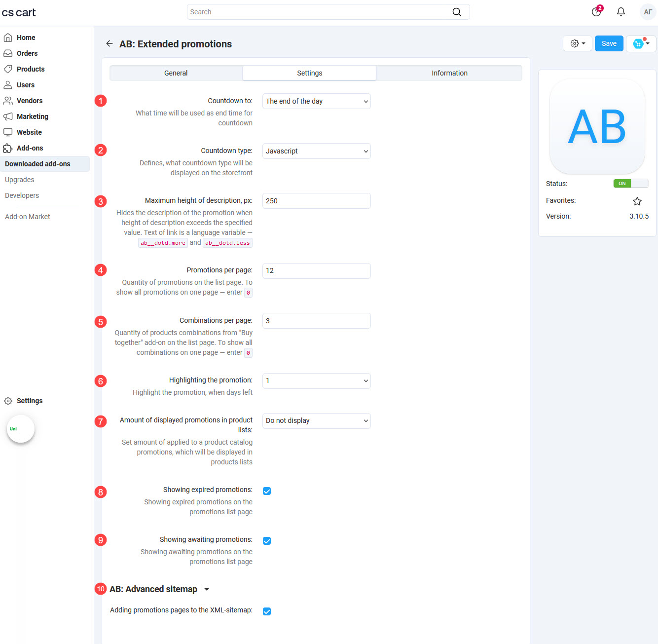Open the Developers menu item
The width and height of the screenshot is (658, 644).
pos(22,195)
